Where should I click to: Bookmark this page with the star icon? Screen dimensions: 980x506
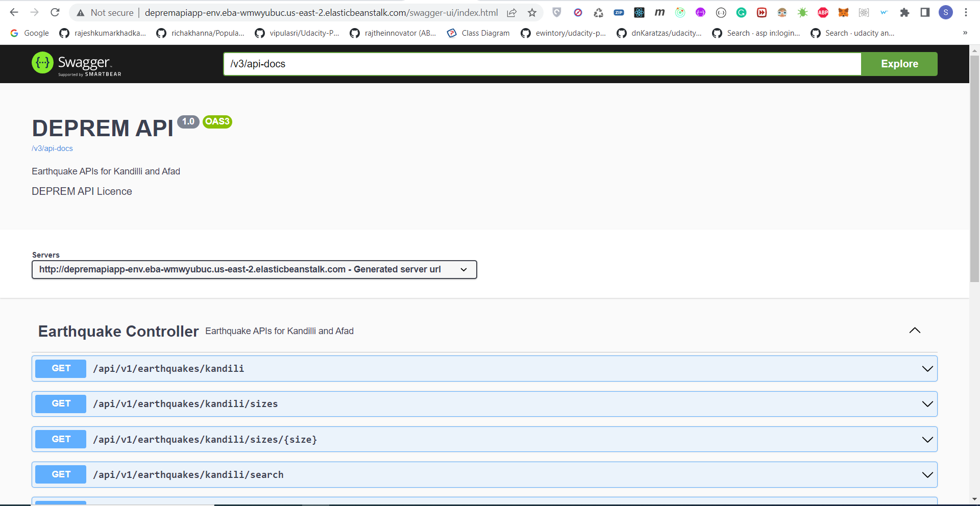click(x=532, y=12)
